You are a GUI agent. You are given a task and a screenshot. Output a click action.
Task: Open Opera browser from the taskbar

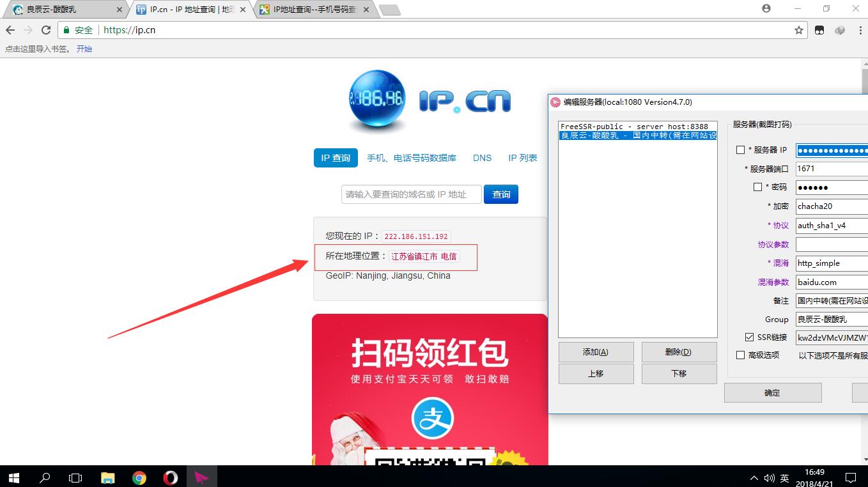pyautogui.click(x=170, y=477)
